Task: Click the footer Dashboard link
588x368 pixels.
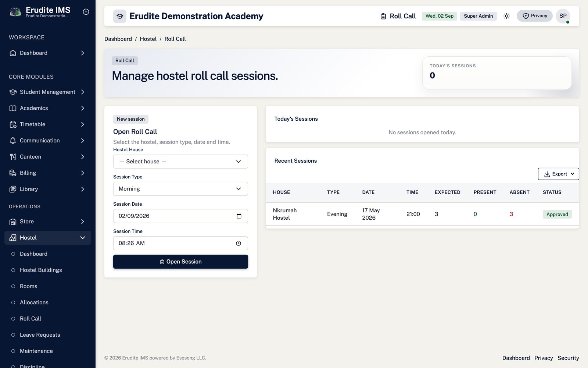Action: coord(516,358)
